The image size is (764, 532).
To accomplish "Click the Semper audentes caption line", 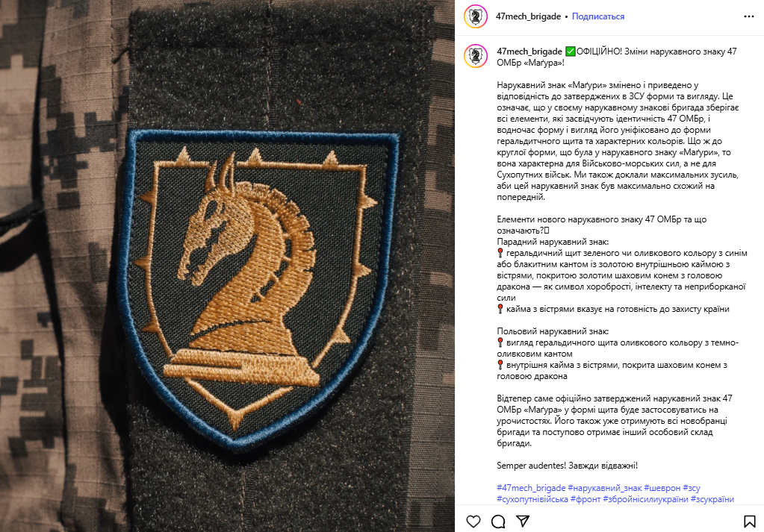I will click(x=567, y=466).
